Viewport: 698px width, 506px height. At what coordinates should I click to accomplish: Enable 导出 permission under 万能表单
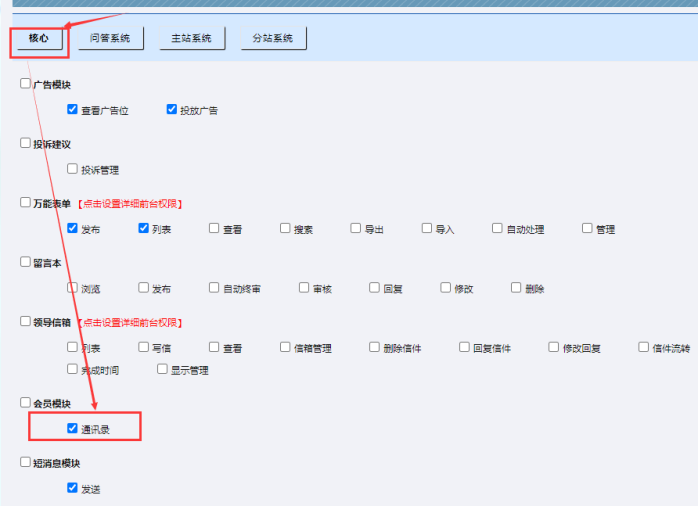pyautogui.click(x=356, y=228)
